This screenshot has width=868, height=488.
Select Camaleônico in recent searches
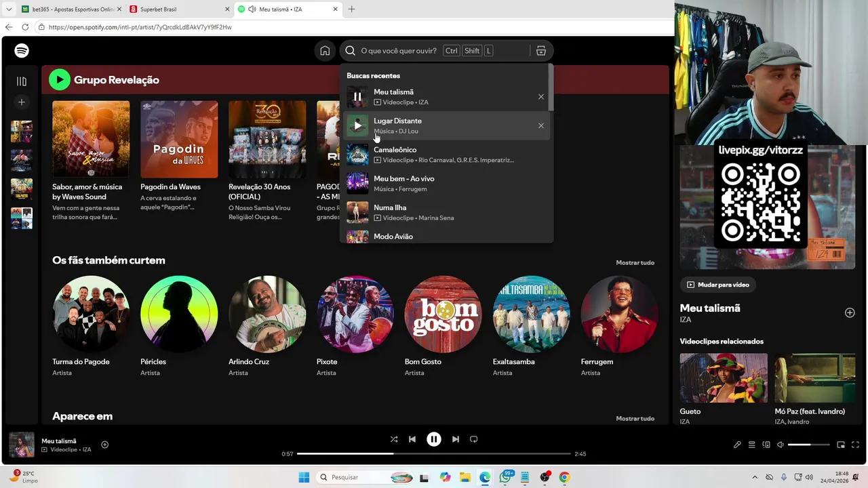(446, 155)
